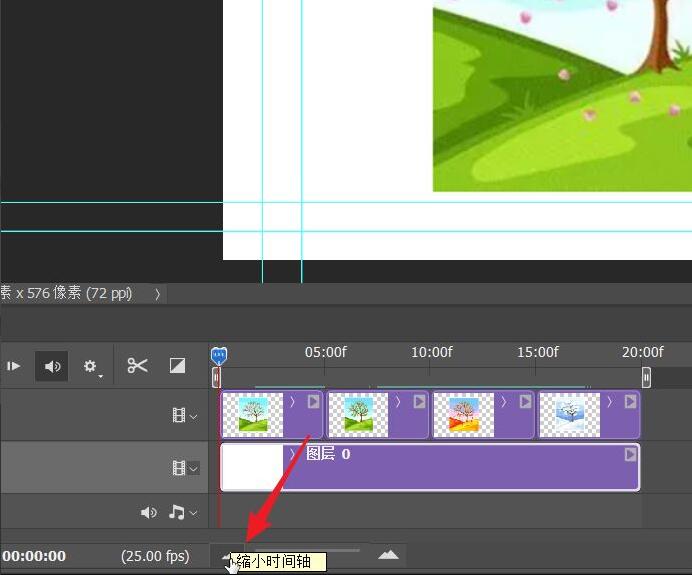This screenshot has width=692, height=575.
Task: Open Layer 0 track filmstrip menu
Action: [185, 468]
